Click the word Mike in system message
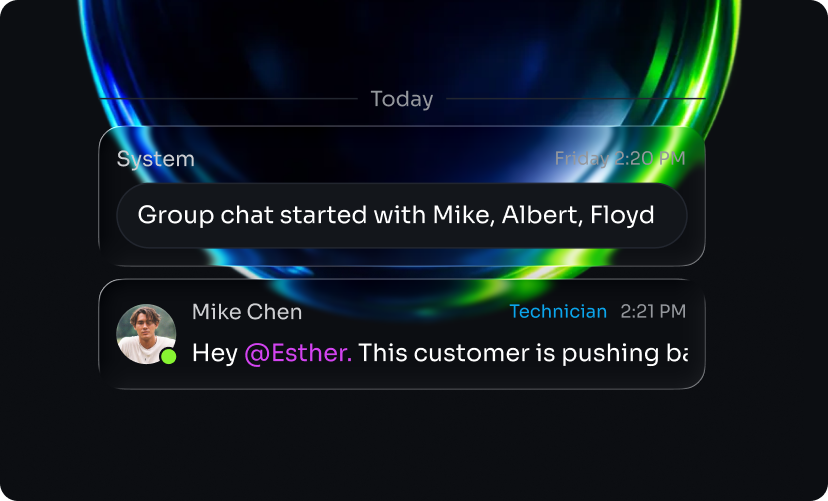The image size is (828, 501). coord(464,215)
